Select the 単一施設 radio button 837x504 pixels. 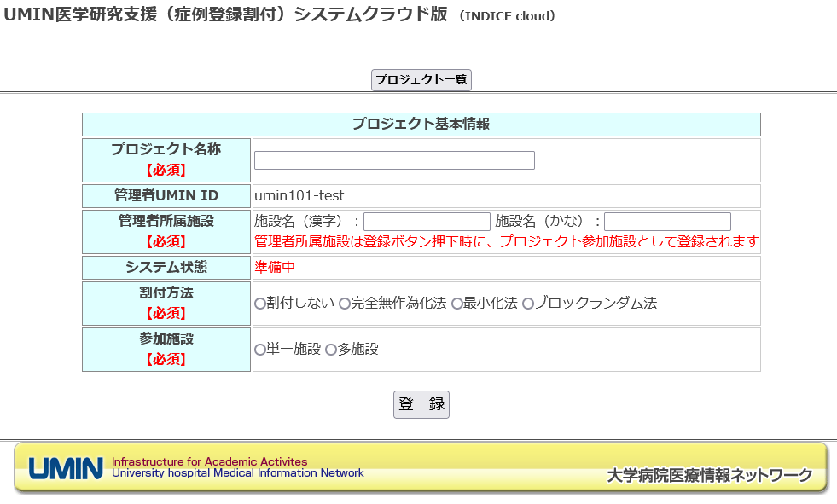(x=260, y=350)
